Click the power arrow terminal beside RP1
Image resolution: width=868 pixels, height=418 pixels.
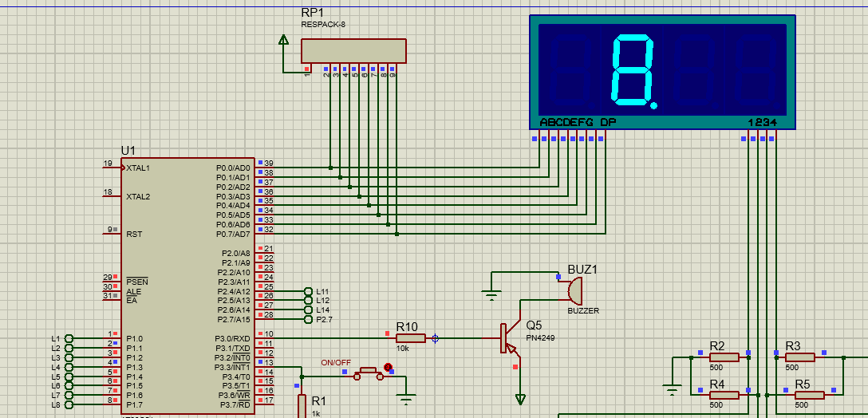[x=283, y=40]
